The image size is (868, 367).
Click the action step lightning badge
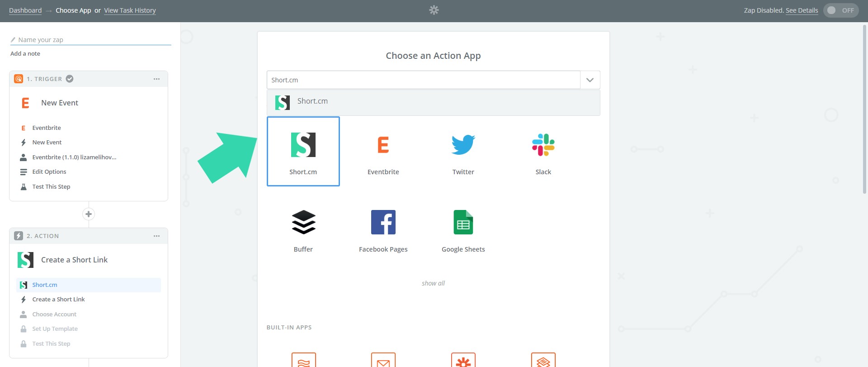click(19, 236)
